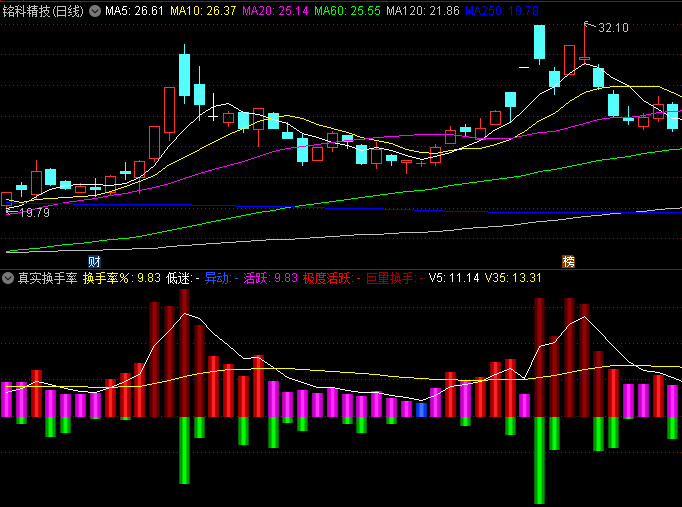This screenshot has height=507, width=682.
Task: Open the dropdown next to 铭科精技(日线)
Action: coord(95,11)
